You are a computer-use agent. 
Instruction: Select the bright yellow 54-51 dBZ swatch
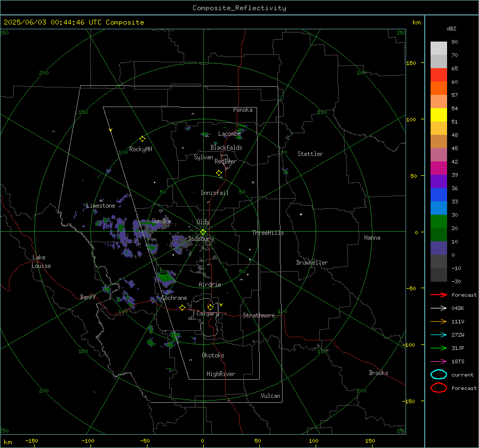point(439,115)
